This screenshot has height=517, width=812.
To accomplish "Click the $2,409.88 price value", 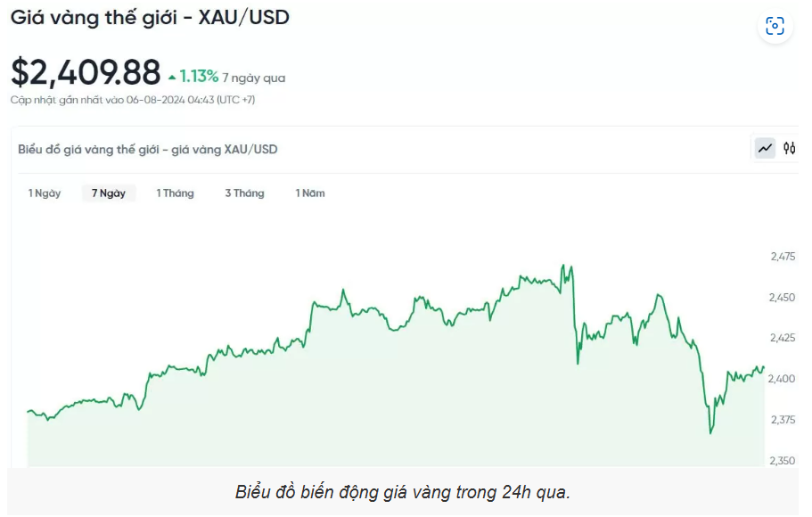I will 86,72.
